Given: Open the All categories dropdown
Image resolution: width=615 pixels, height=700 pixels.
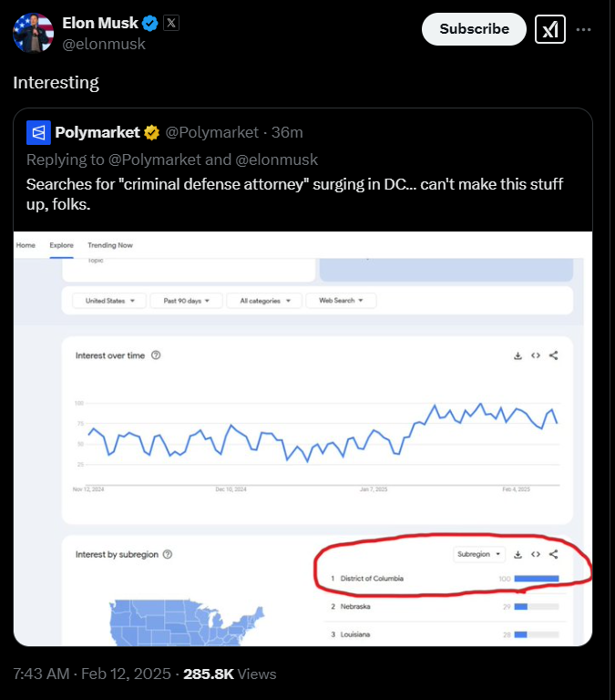Looking at the screenshot, I should (x=265, y=300).
